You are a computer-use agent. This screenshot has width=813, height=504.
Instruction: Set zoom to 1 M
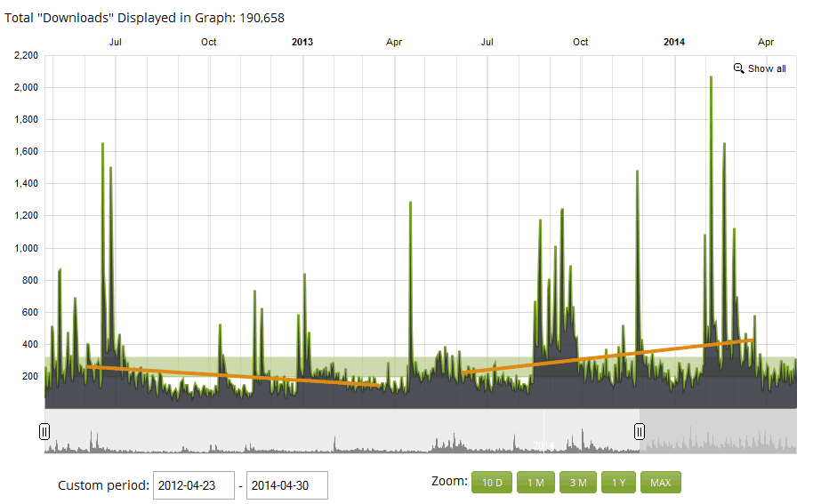535,483
